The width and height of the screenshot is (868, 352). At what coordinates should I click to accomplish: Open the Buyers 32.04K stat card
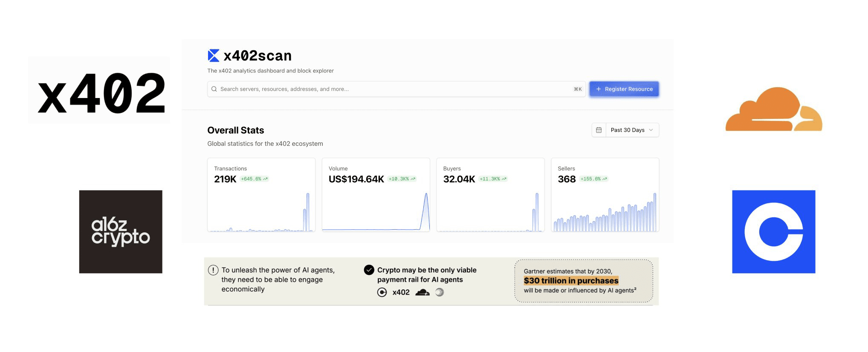coord(490,195)
